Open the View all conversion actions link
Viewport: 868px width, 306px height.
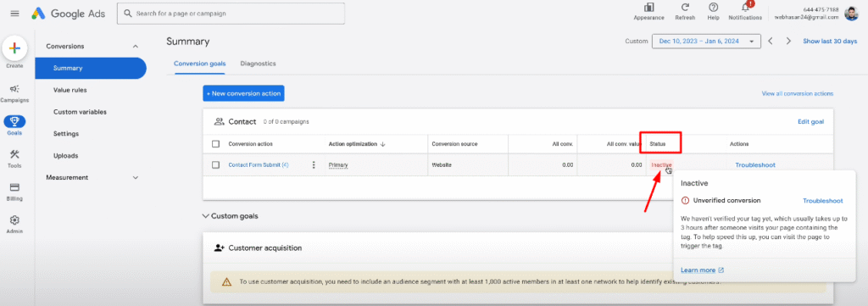coord(797,93)
